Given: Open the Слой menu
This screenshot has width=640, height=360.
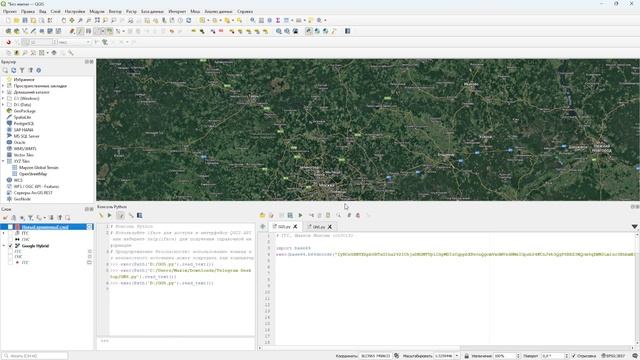Looking at the screenshot, I should (56, 11).
